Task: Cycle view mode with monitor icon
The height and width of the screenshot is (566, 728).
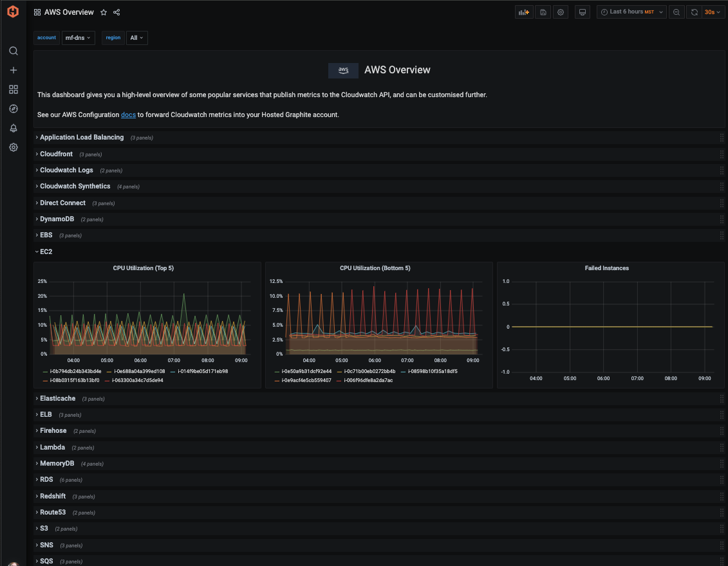Action: tap(583, 12)
